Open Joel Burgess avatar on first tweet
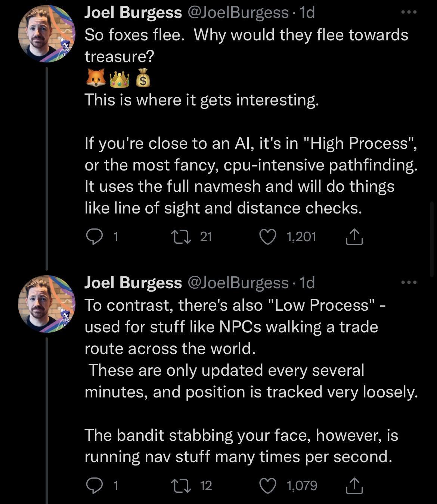437x504 pixels. pyautogui.click(x=46, y=33)
